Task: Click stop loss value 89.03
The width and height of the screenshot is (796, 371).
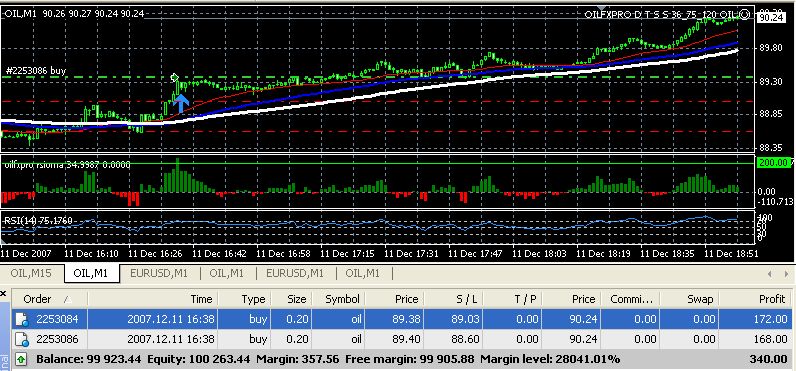Action: tap(466, 319)
